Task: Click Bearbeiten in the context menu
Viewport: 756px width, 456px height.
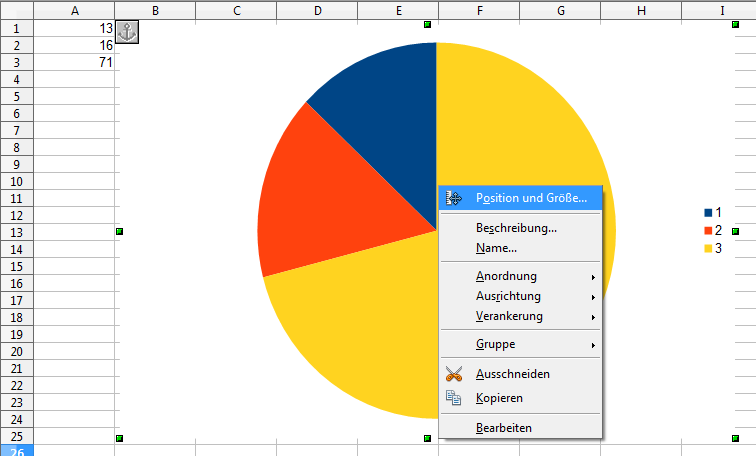Action: (x=504, y=428)
